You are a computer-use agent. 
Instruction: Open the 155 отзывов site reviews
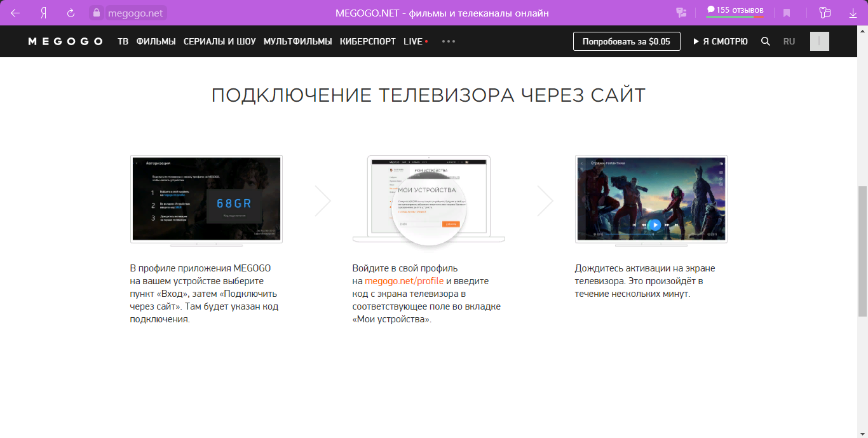(x=735, y=11)
